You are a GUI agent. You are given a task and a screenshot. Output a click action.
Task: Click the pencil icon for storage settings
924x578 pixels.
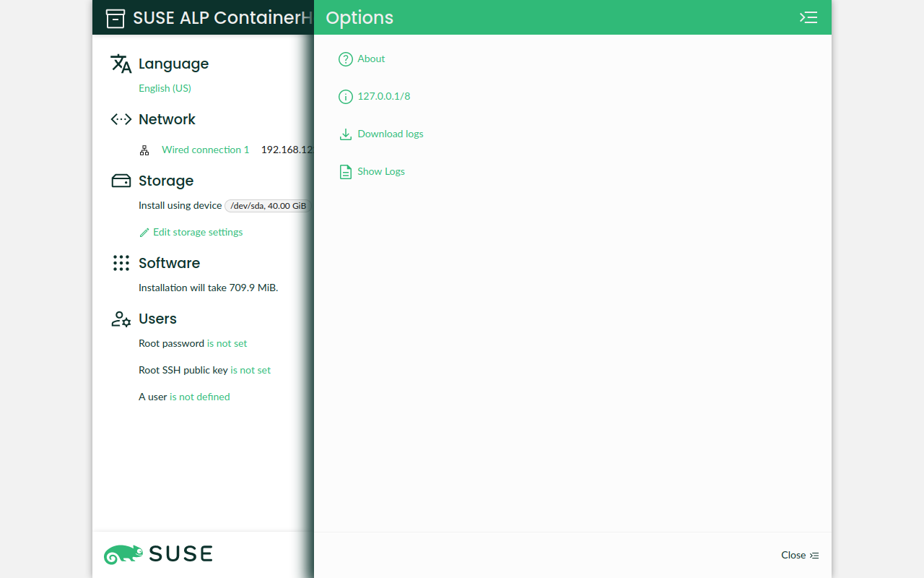click(x=144, y=233)
